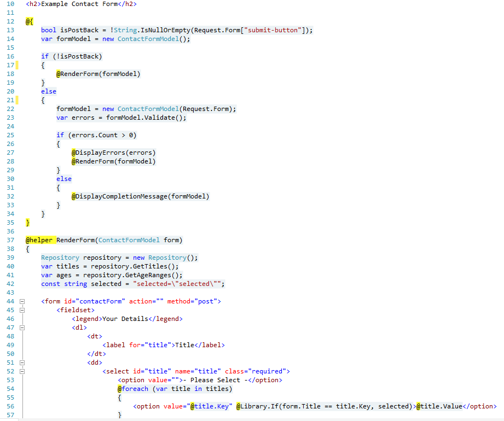The image size is (504, 421).
Task: Click 'const string selected' declaration
Action: tap(82, 284)
